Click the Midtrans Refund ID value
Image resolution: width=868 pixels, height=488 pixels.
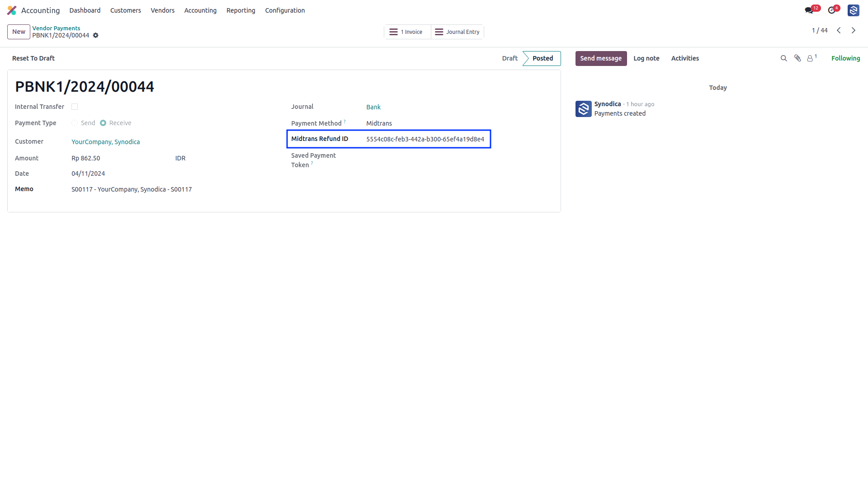tap(425, 140)
